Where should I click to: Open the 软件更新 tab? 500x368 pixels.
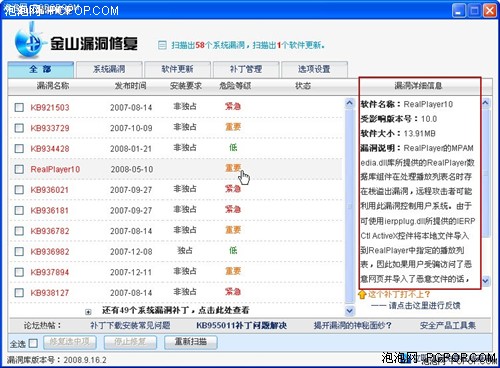click(x=178, y=69)
